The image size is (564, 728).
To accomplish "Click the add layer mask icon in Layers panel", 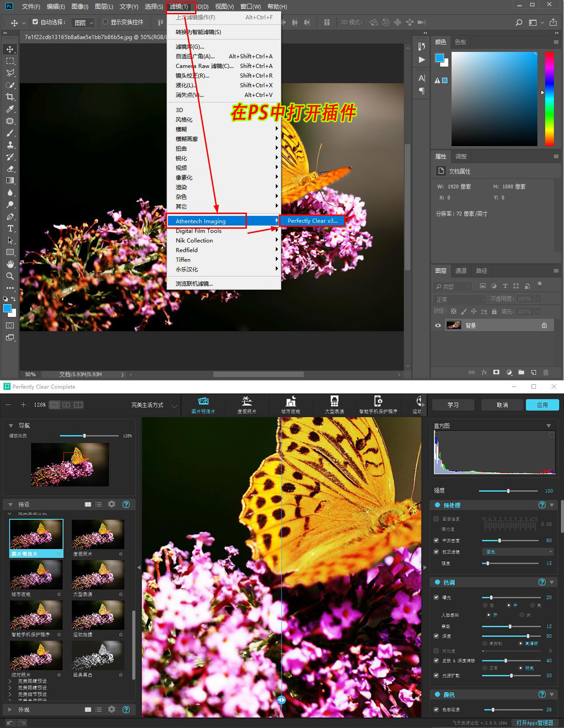I will [x=496, y=372].
